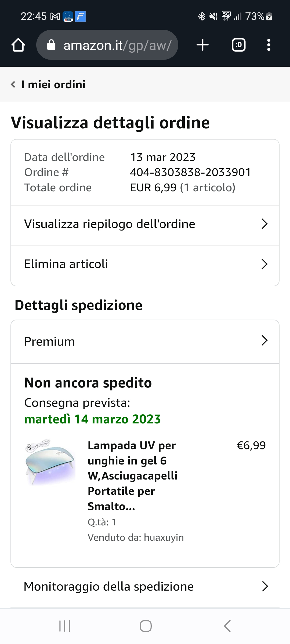Open Monitoraggio della spedizione chevron

click(x=265, y=587)
